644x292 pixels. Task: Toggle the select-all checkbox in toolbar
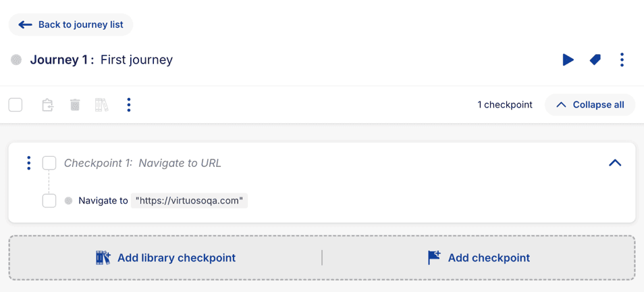pos(16,105)
